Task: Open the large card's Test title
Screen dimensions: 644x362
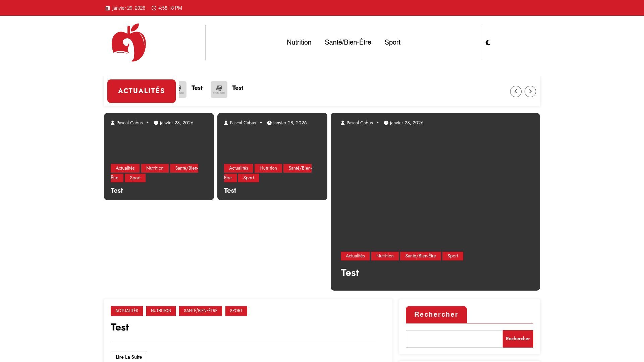Action: (350, 273)
